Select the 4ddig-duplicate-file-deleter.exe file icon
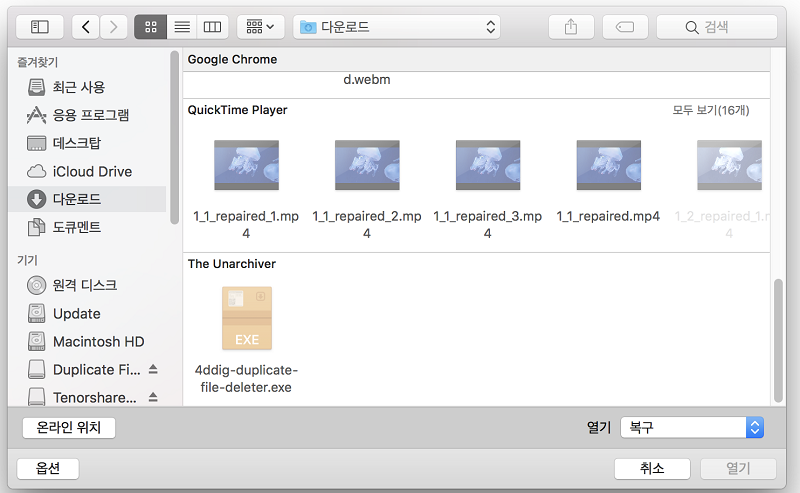Image resolution: width=800 pixels, height=493 pixels. click(246, 318)
